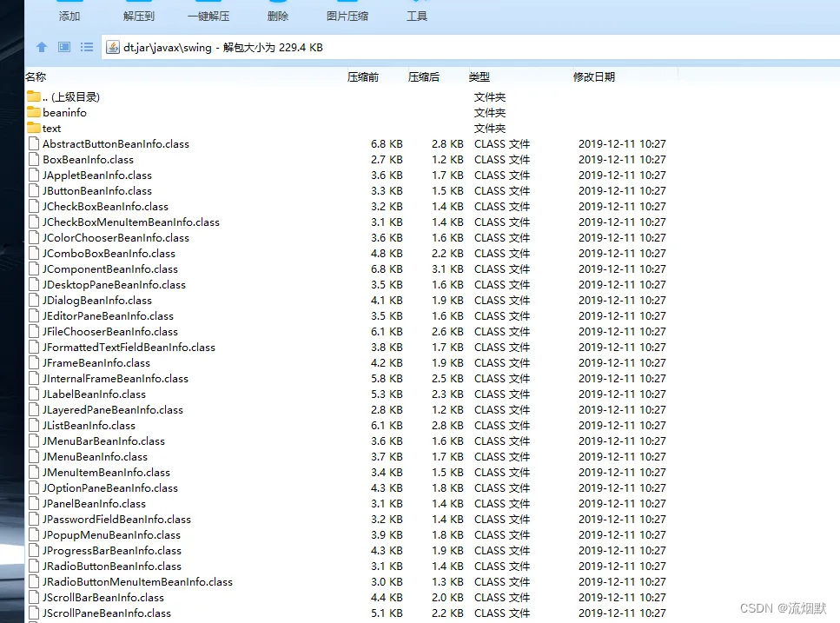Click the 一键解压 one-click extract button
Image resolution: width=840 pixels, height=623 pixels.
pos(208,12)
